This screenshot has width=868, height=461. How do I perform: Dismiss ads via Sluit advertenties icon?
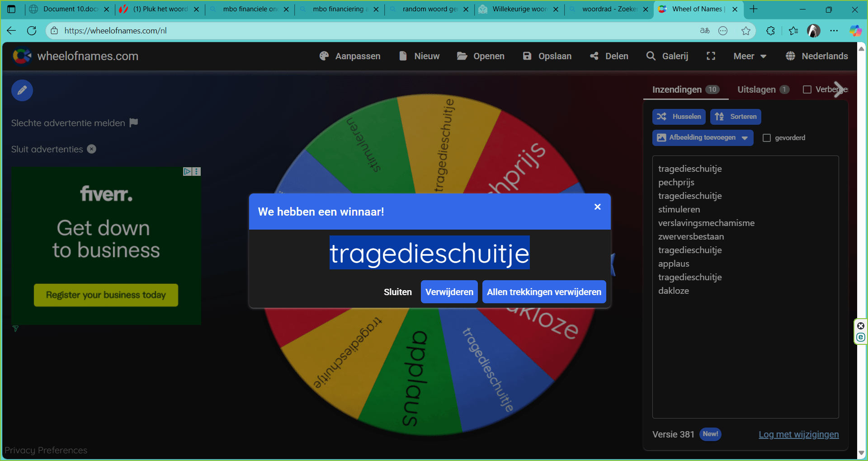coord(92,149)
